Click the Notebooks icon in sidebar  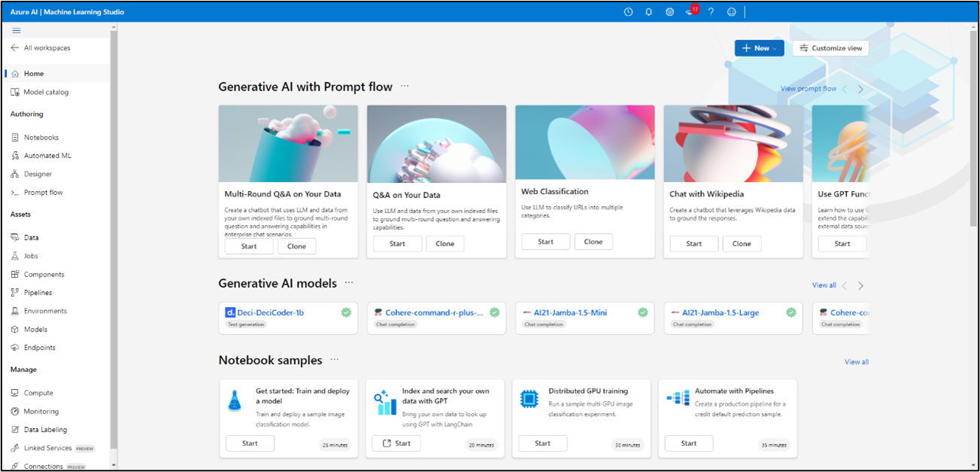pyautogui.click(x=15, y=138)
